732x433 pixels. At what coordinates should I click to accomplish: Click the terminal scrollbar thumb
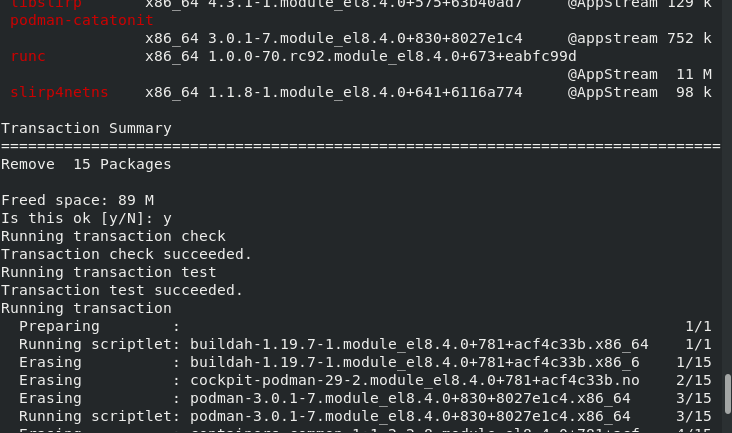coord(727,394)
